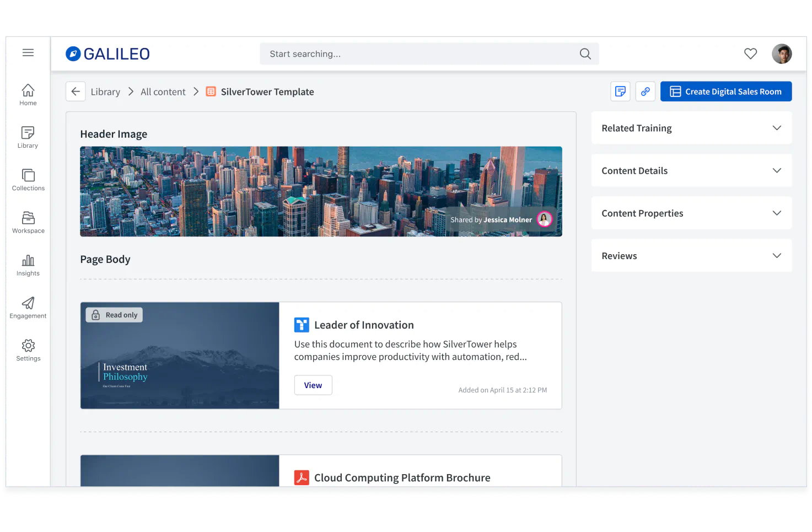Click the Start searching input field

tap(429, 53)
